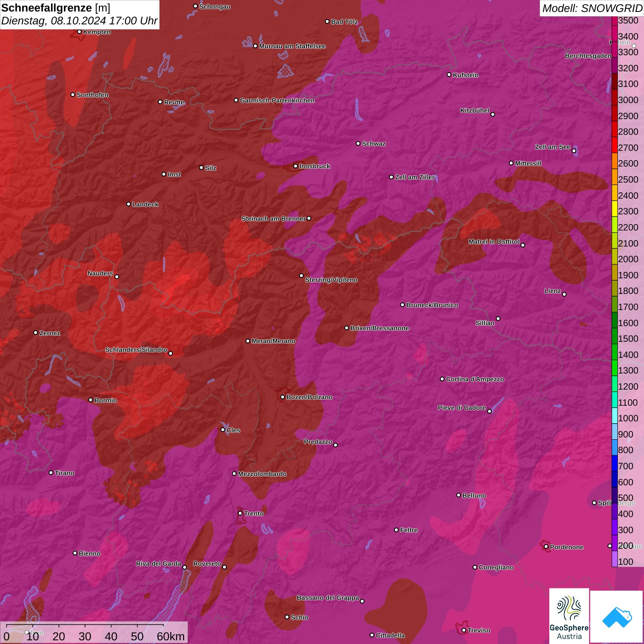
Task: Click the Bruneck/Brunico label
Action: tap(432, 305)
